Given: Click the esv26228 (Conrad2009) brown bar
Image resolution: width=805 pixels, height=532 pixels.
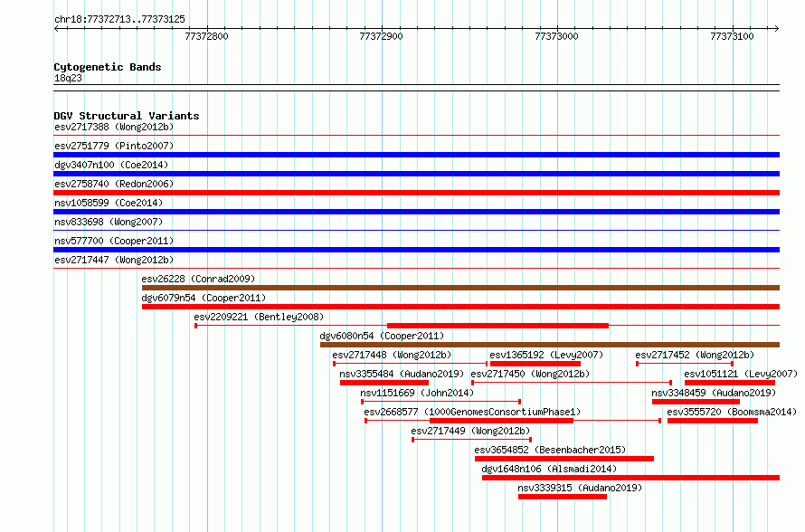Looking at the screenshot, I should (460, 288).
